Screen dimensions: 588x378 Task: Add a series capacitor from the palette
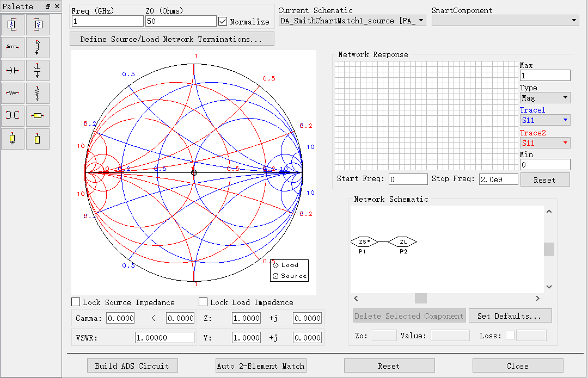pyautogui.click(x=13, y=70)
